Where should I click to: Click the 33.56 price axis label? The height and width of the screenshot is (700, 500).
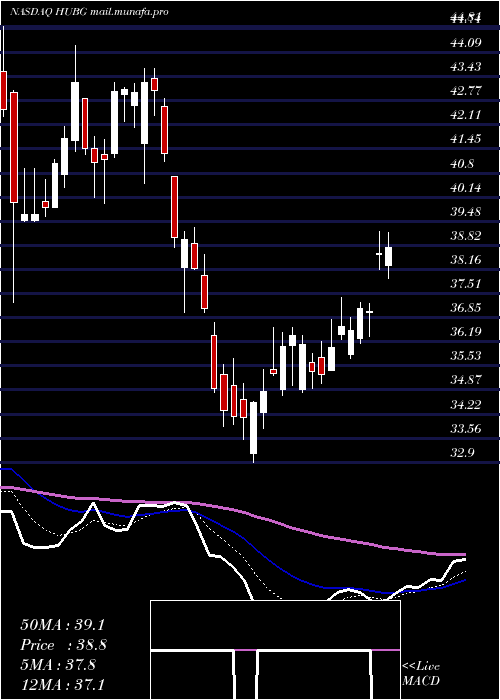467,429
